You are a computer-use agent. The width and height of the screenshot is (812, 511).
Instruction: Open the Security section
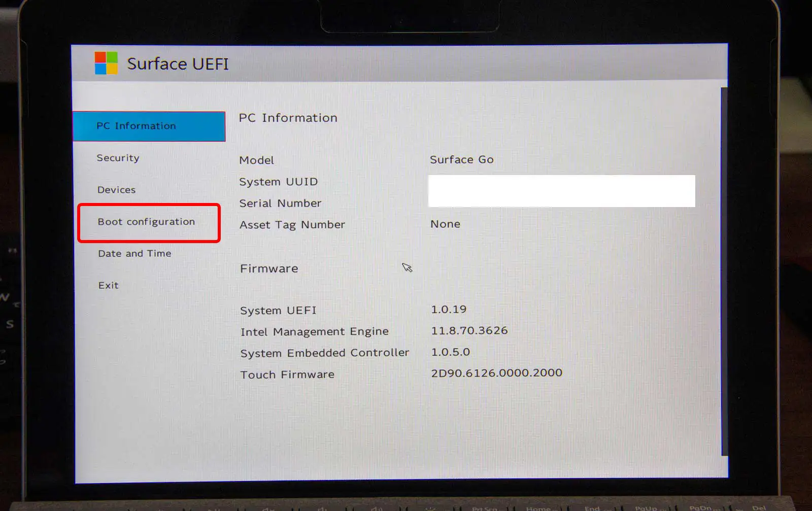click(118, 158)
